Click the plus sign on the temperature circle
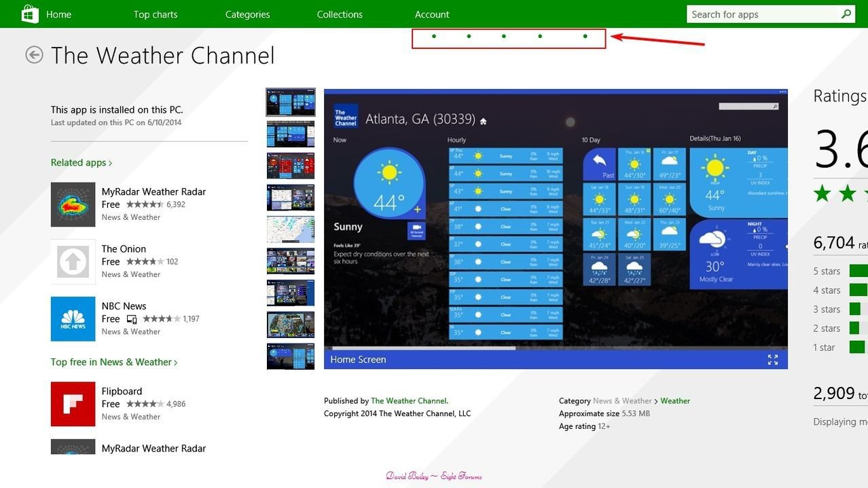Viewport: 868px width, 488px height. (x=417, y=209)
